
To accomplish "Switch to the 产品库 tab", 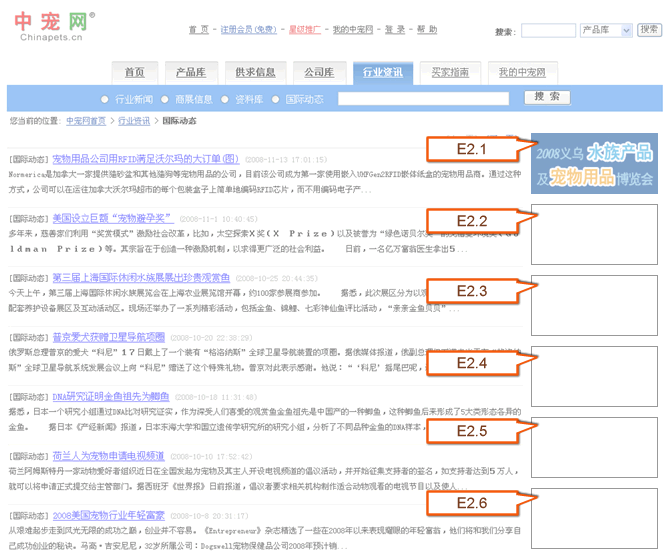I will 191,73.
